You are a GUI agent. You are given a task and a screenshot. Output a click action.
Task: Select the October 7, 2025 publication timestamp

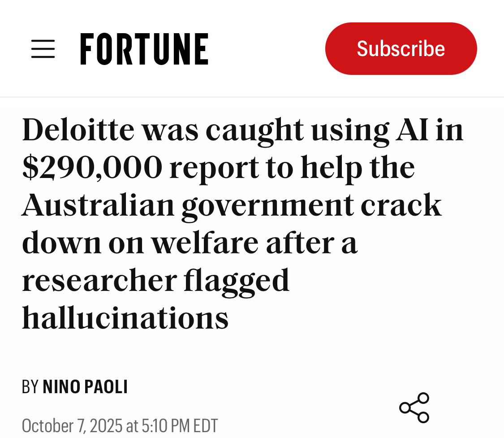click(120, 425)
